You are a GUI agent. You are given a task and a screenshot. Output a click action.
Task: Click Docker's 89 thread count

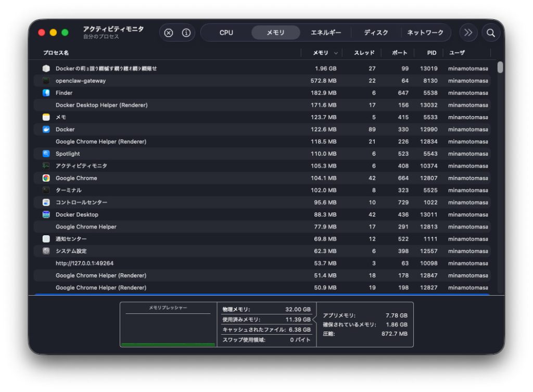(x=372, y=129)
